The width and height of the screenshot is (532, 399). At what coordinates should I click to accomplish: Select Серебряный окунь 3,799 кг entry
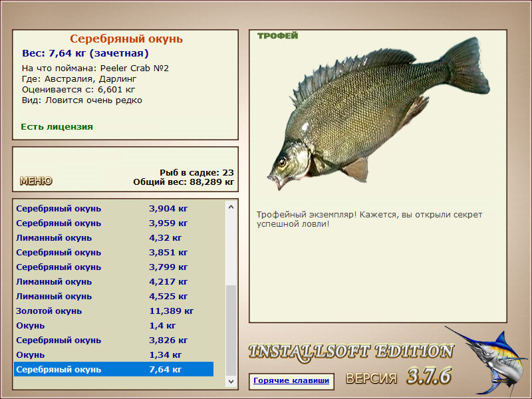pos(114,267)
